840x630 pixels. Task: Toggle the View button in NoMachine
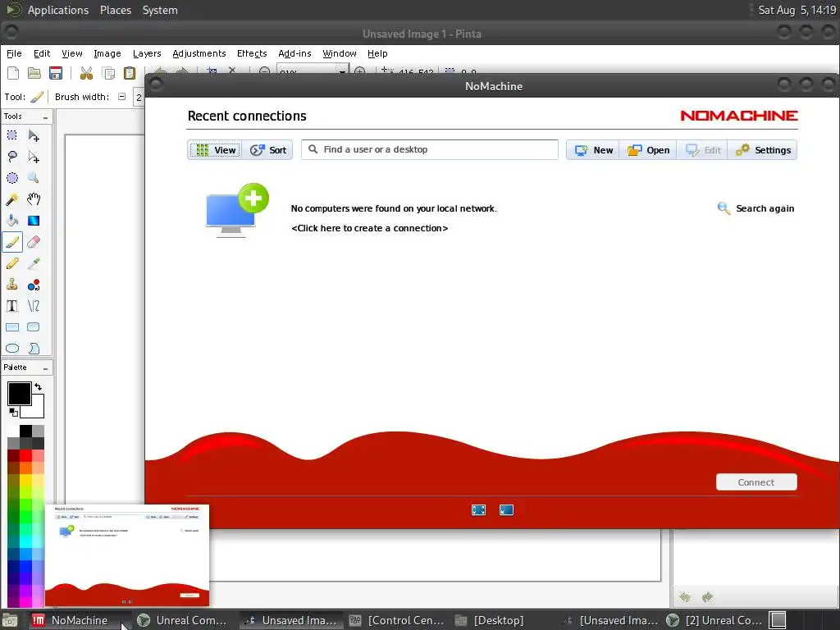tap(215, 150)
